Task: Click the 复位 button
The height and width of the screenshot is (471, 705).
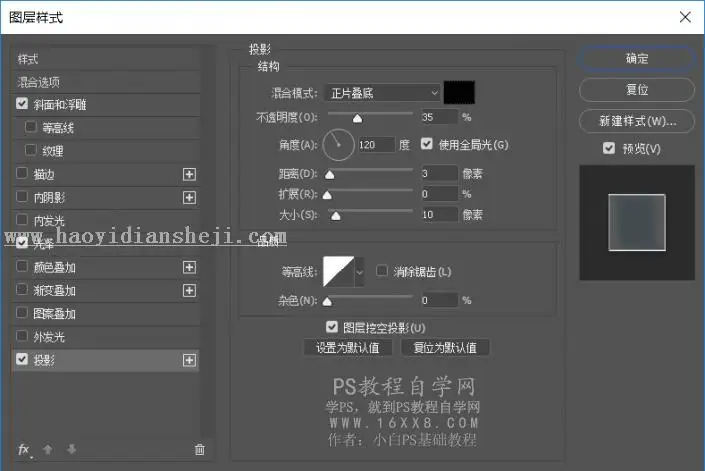Action: [x=637, y=89]
